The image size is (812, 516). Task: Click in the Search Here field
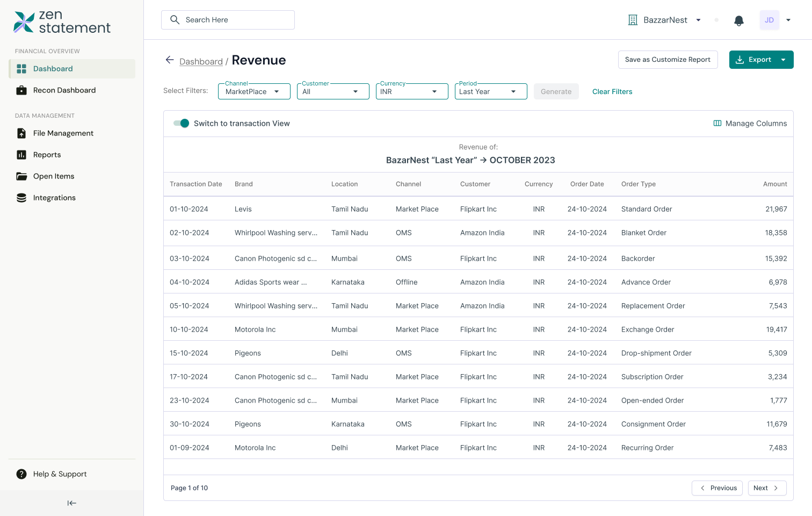[x=228, y=20]
